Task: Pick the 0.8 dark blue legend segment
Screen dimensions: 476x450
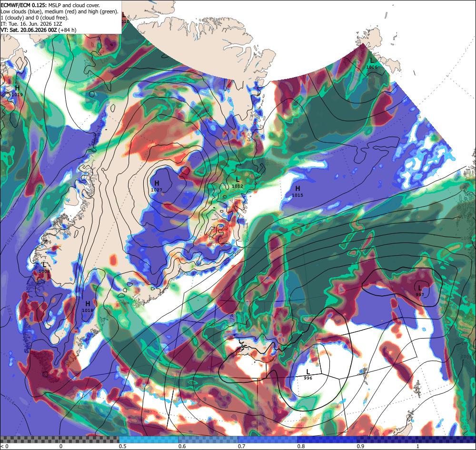Action: [327, 440]
